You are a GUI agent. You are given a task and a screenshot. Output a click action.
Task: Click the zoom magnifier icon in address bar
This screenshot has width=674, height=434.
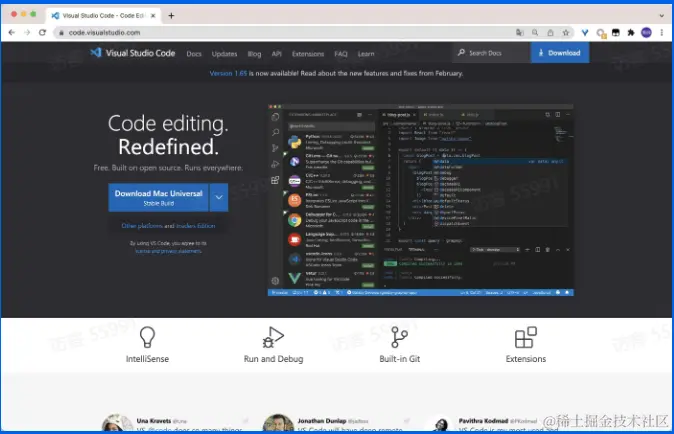(x=535, y=33)
